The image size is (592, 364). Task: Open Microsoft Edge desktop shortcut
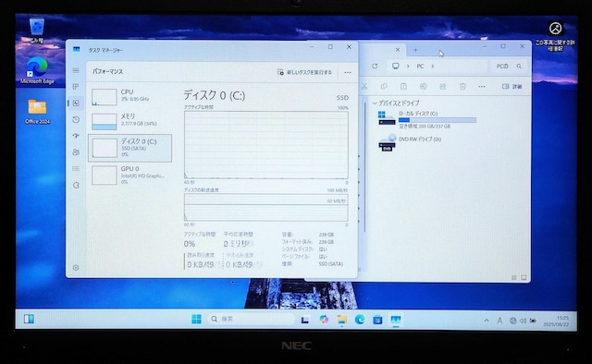37,70
